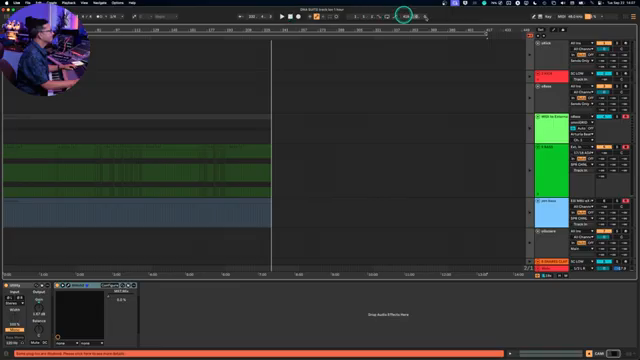Arm the Arrangement Record button

[x=298, y=17]
